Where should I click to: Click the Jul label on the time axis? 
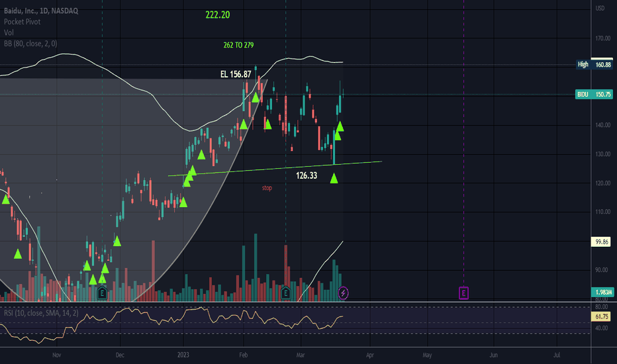click(557, 355)
